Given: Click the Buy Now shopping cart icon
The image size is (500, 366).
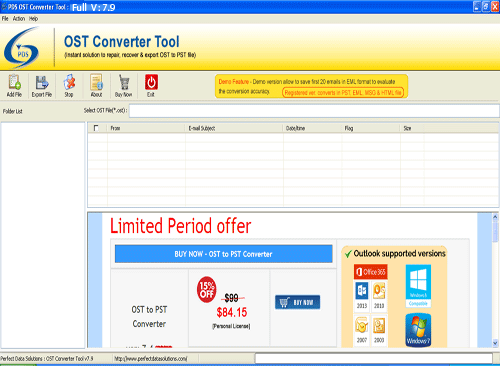Looking at the screenshot, I should [124, 82].
